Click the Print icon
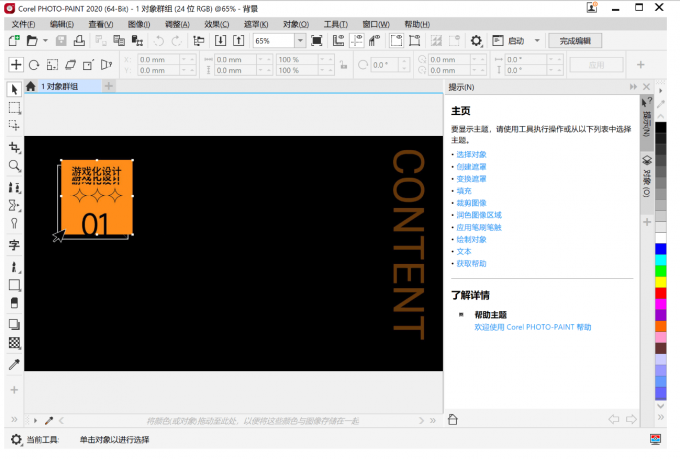680x459 pixels. click(79, 41)
